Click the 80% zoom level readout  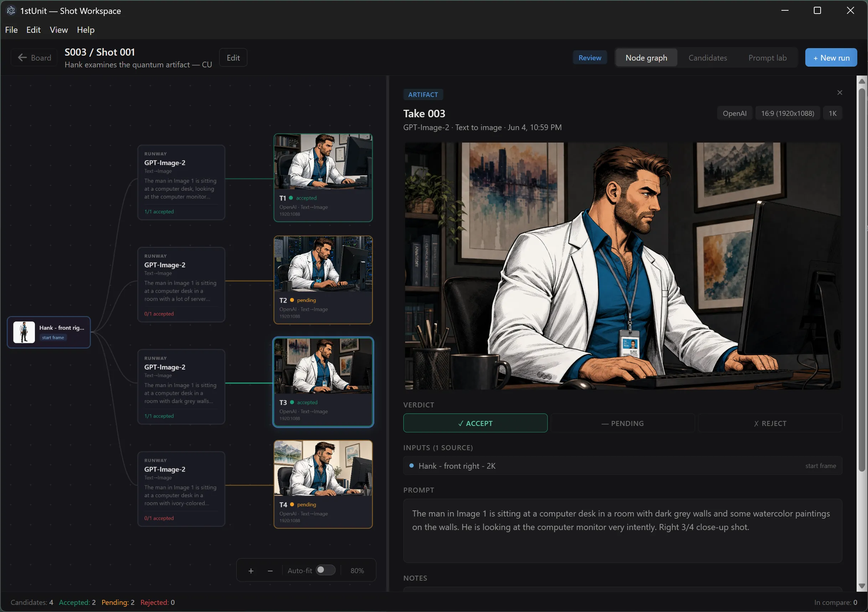click(357, 571)
